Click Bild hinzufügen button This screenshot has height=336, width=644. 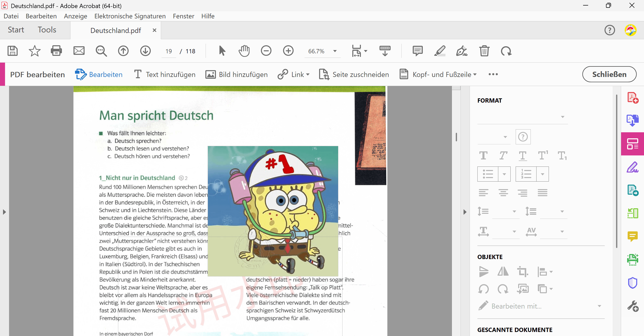point(237,74)
